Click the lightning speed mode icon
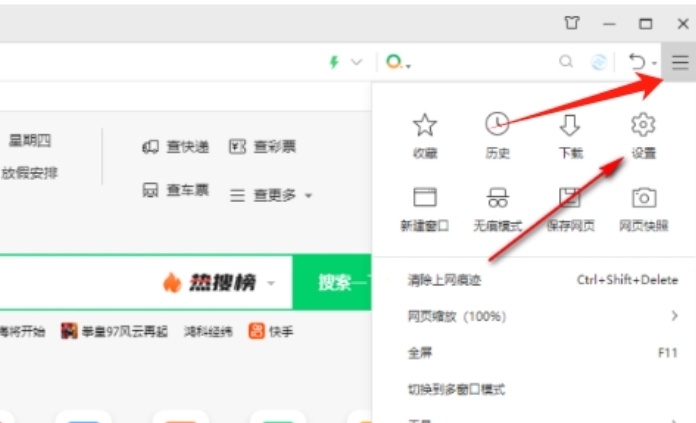 coord(335,62)
